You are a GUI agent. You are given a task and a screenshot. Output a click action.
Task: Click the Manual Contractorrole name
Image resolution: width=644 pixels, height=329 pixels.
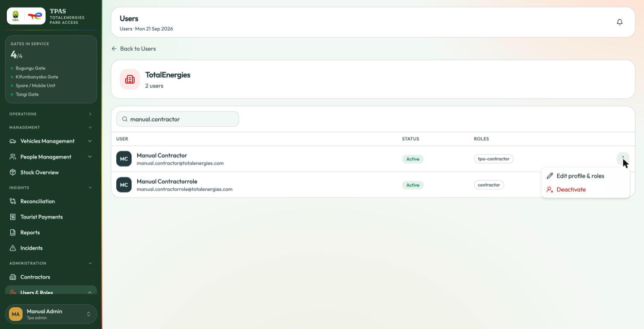[x=167, y=181]
